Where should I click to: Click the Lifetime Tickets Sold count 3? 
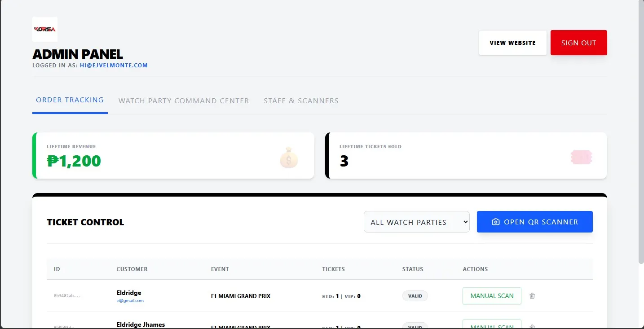point(344,161)
